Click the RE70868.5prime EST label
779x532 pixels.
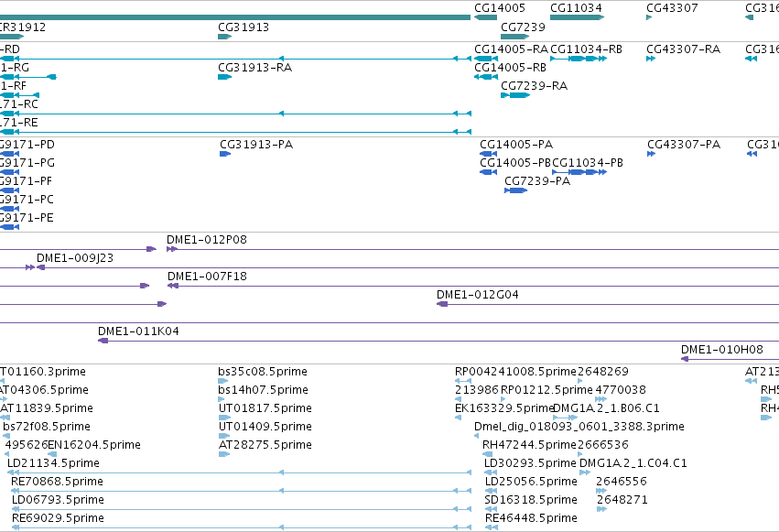coord(57,482)
